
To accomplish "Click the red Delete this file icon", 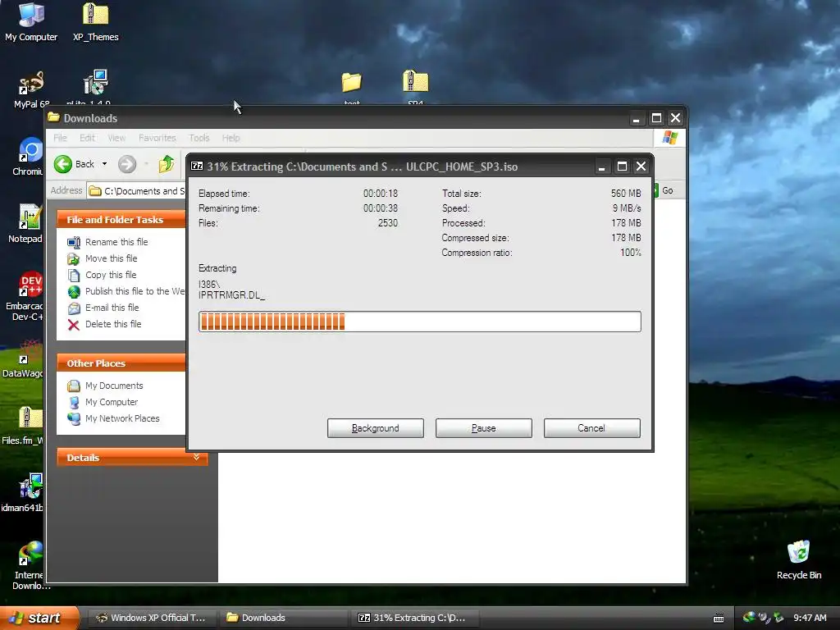I will click(73, 325).
